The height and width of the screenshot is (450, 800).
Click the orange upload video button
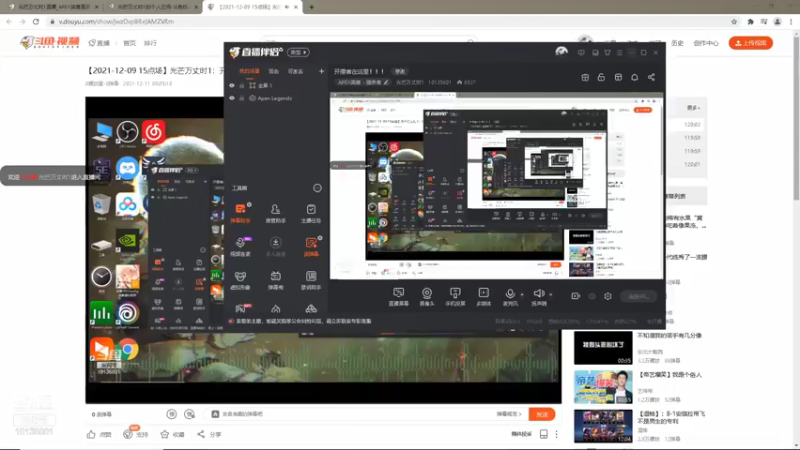click(x=751, y=43)
